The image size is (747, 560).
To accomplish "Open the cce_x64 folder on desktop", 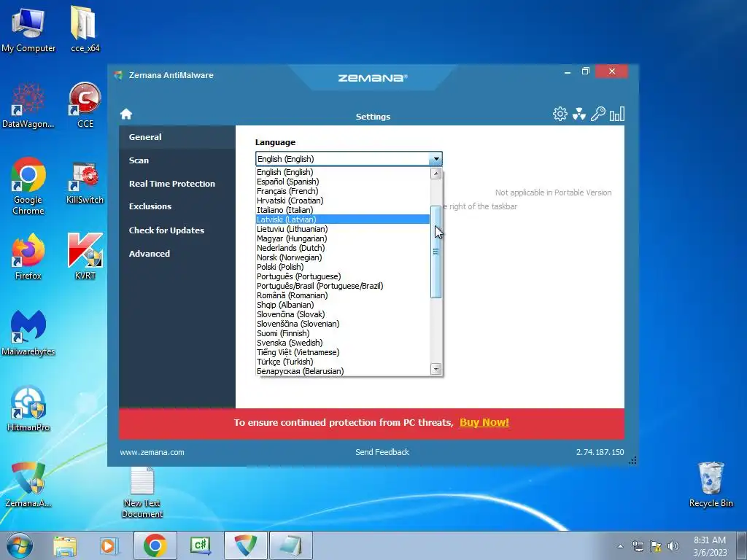I will [x=85, y=29].
